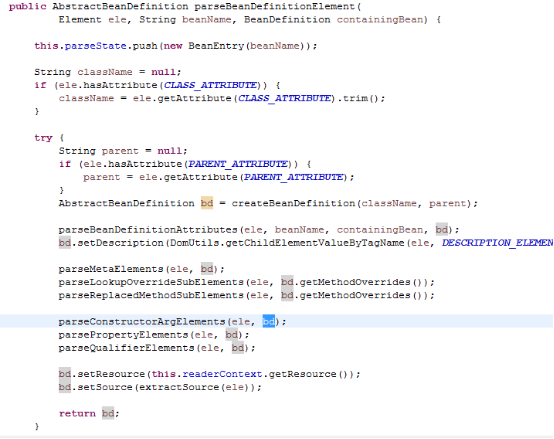Click parsePropertyElements method call
This screenshot has width=554, height=439.
coord(123,335)
